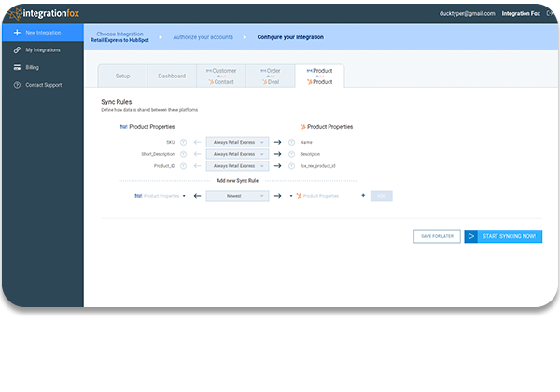Viewport: 560px width, 392px height.
Task: Click the link icon beside My Integrations
Action: (x=17, y=50)
